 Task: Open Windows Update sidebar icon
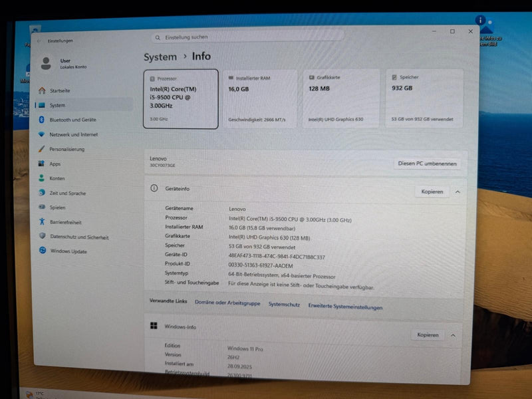click(x=43, y=251)
